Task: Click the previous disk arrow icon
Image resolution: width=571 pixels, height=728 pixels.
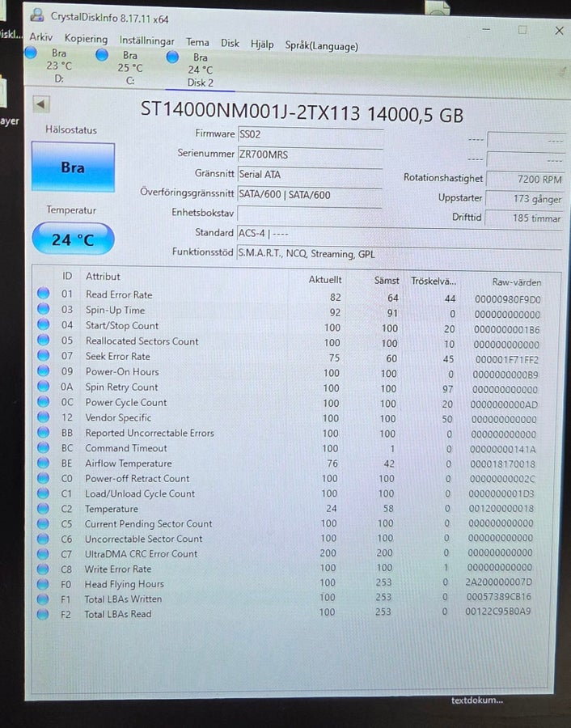Action: (x=41, y=104)
